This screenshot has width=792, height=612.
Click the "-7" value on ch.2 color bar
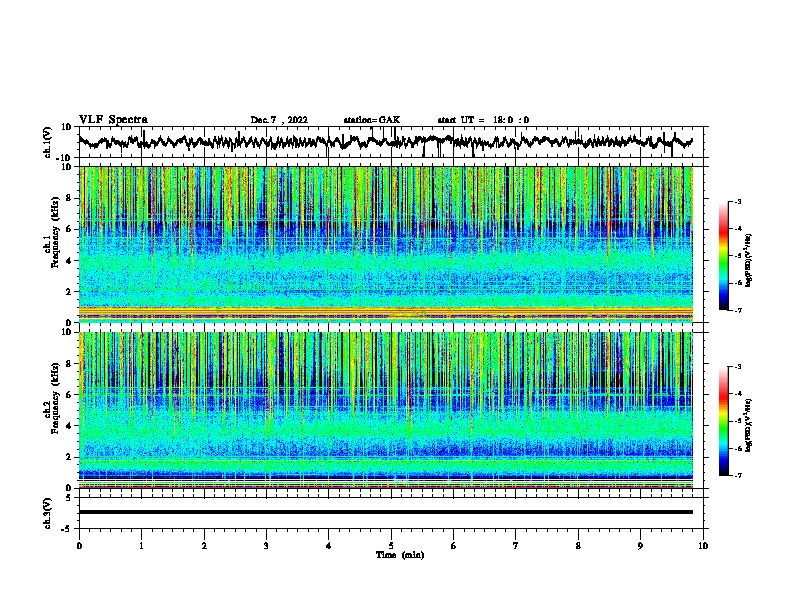pyautogui.click(x=737, y=475)
